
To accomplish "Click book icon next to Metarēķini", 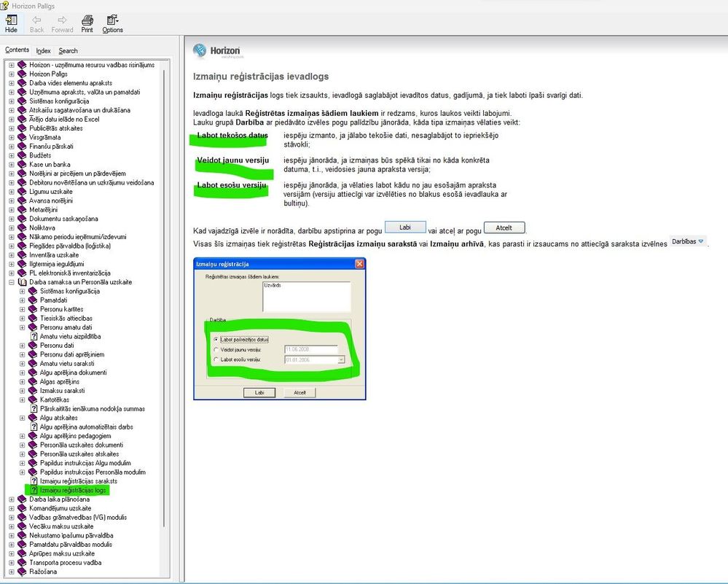I will click(x=22, y=209).
